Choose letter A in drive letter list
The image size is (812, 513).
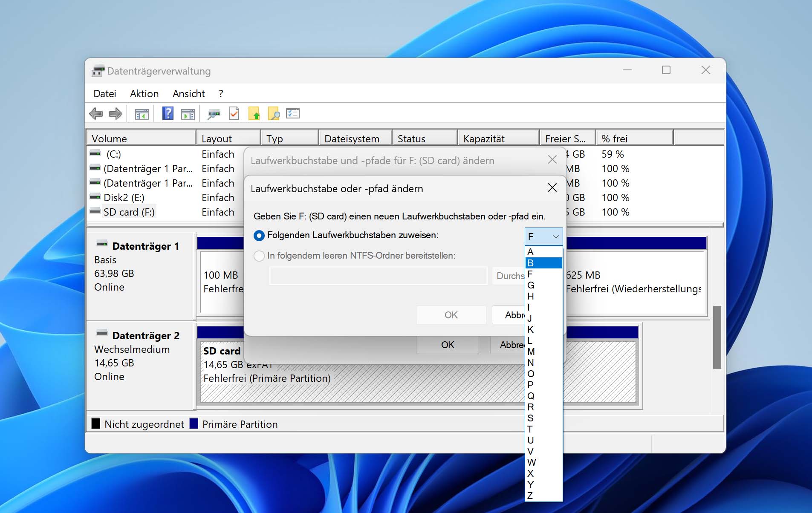click(x=543, y=252)
